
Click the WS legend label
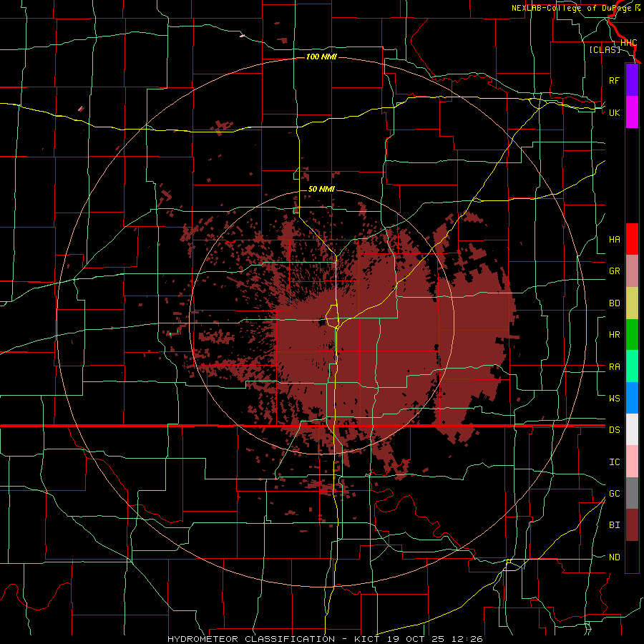click(614, 398)
